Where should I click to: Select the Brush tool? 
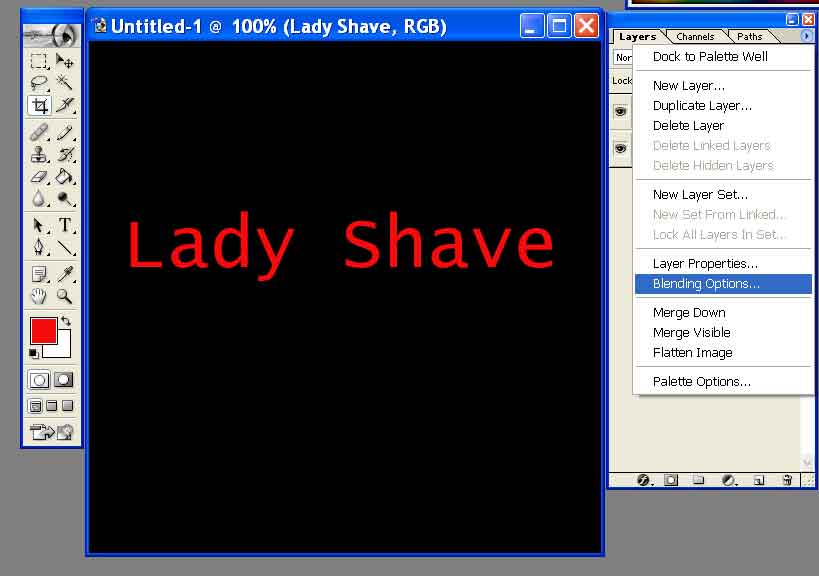65,132
